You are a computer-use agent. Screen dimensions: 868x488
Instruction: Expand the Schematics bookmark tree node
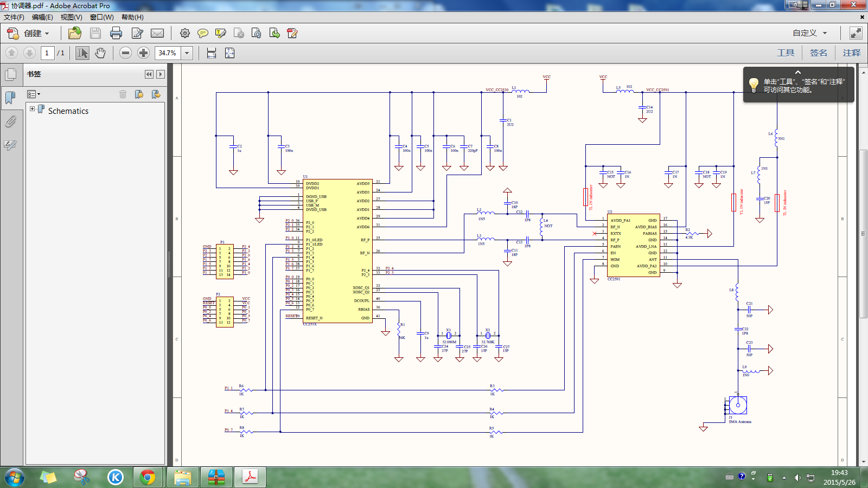pyautogui.click(x=32, y=109)
